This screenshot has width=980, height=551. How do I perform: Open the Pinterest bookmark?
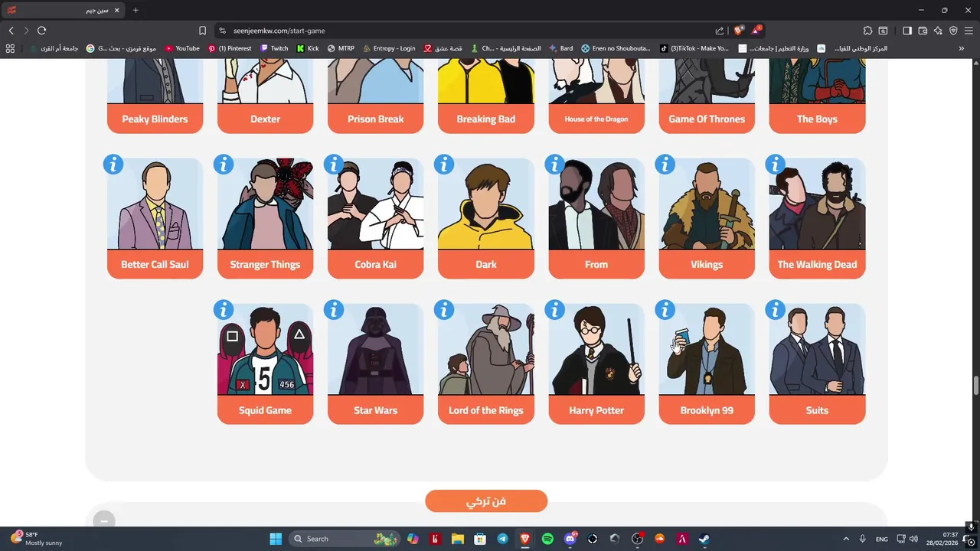pyautogui.click(x=230, y=48)
